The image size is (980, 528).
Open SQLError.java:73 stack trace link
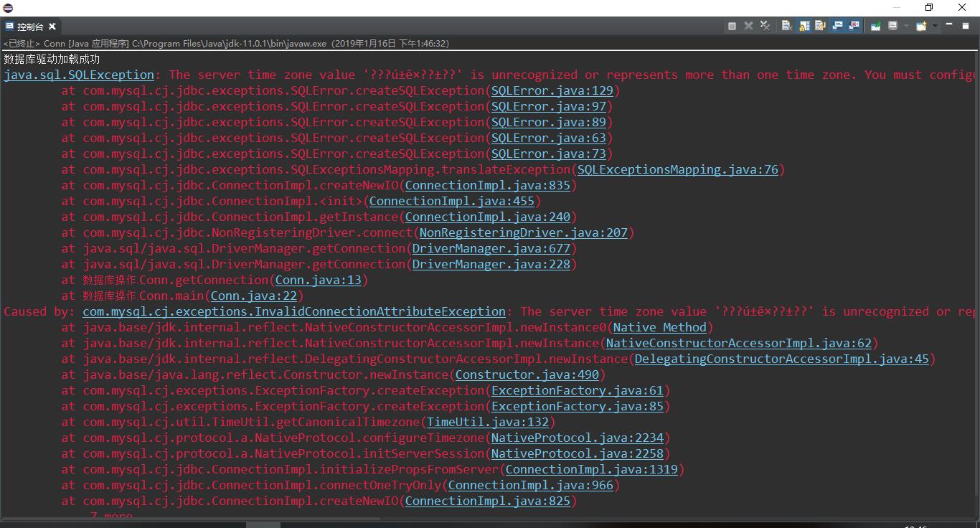pos(549,154)
